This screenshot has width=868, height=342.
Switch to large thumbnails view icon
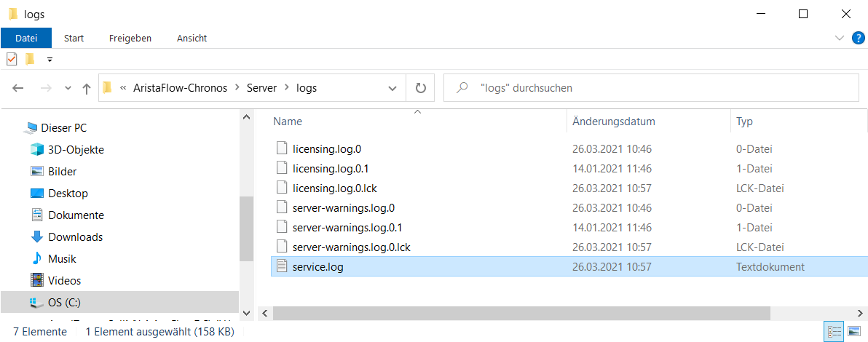853,332
